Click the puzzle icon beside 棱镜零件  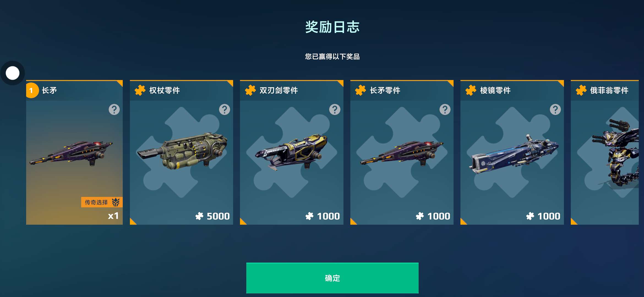[x=471, y=90]
